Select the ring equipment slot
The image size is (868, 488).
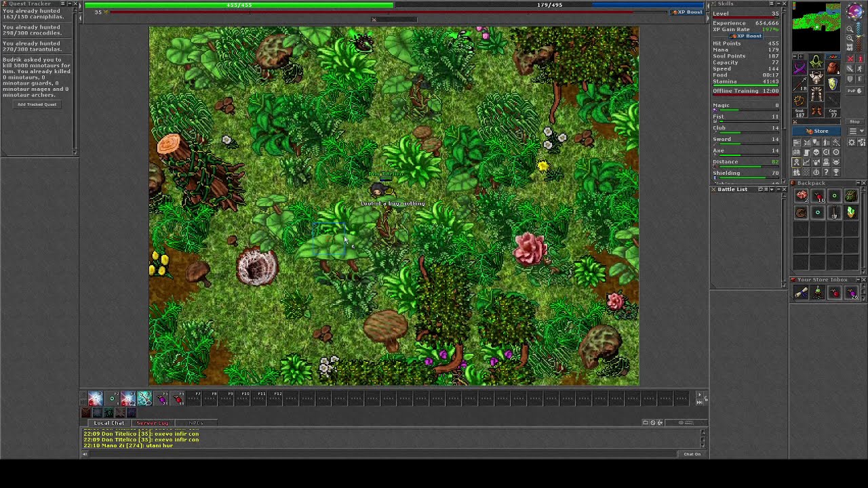(800, 100)
